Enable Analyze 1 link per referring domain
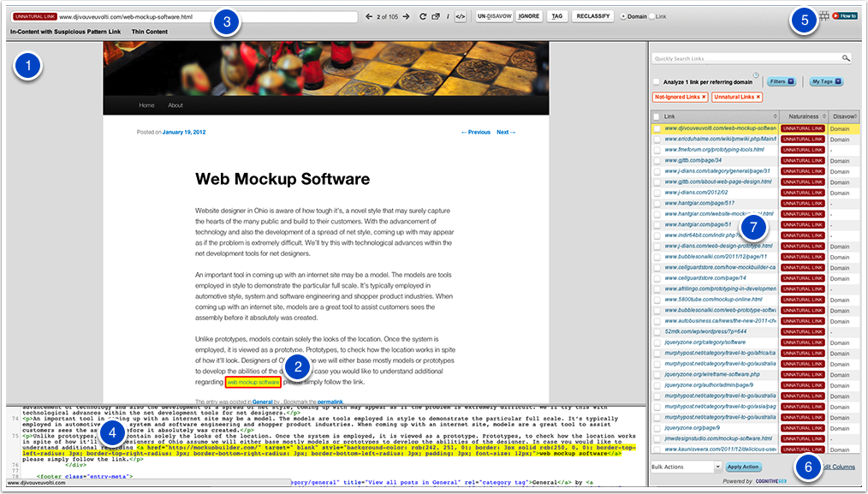This screenshot has width=868, height=494. (x=657, y=82)
